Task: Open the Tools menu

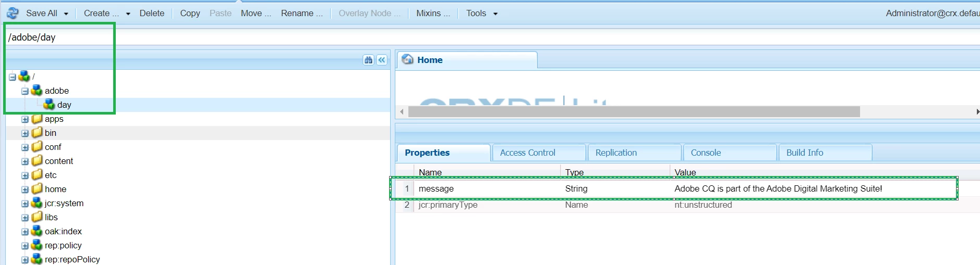Action: pos(482,13)
